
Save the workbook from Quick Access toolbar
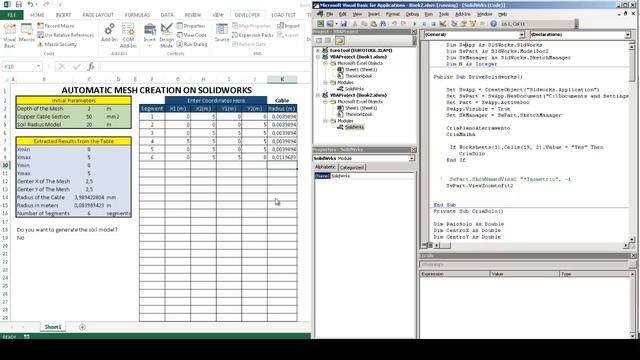pos(19,4)
